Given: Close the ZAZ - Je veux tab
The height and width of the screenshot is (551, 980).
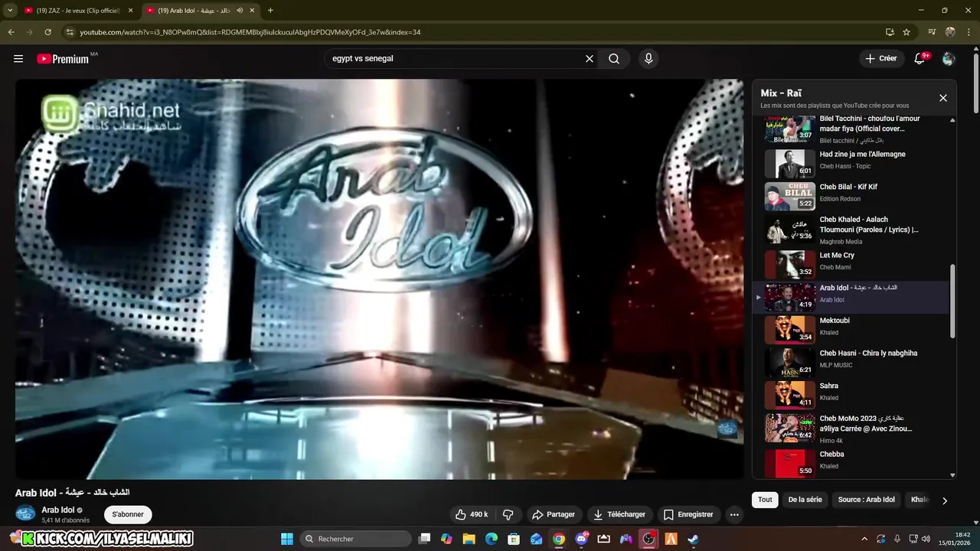Looking at the screenshot, I should click(x=130, y=11).
